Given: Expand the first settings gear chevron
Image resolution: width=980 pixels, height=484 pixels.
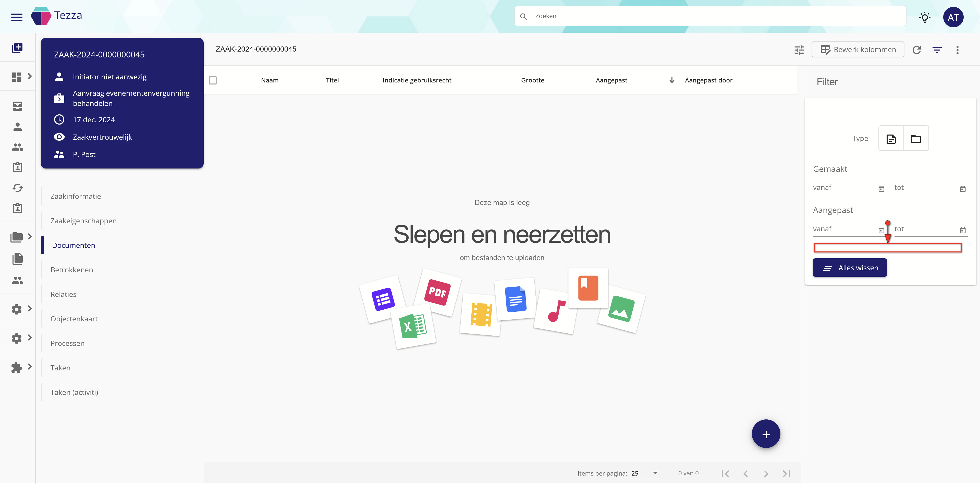Looking at the screenshot, I should [30, 308].
